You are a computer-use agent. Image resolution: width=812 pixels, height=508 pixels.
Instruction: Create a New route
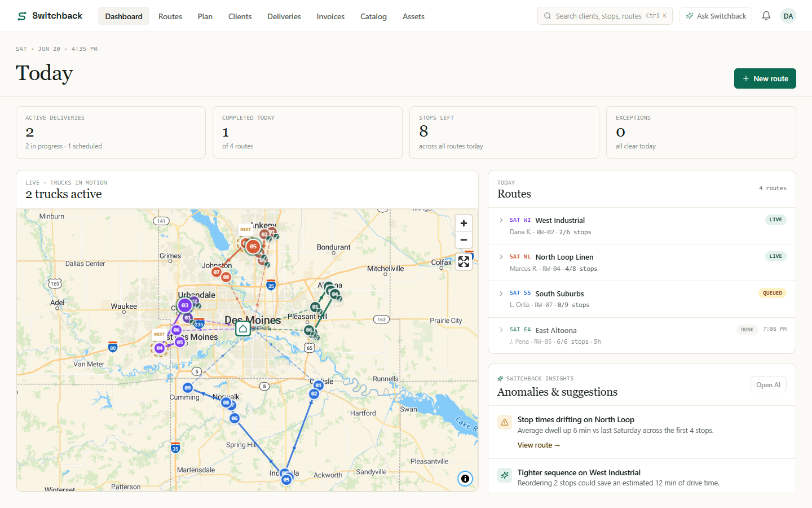765,78
